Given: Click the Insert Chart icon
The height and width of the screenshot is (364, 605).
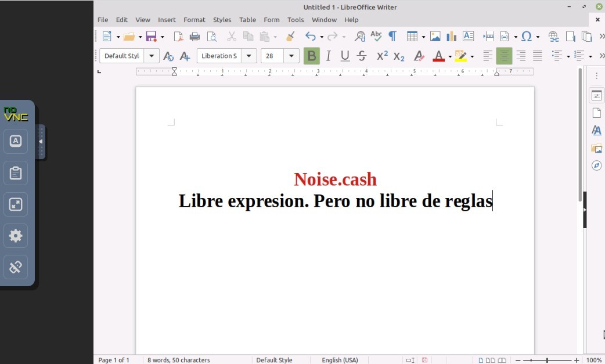Looking at the screenshot, I should (x=452, y=37).
